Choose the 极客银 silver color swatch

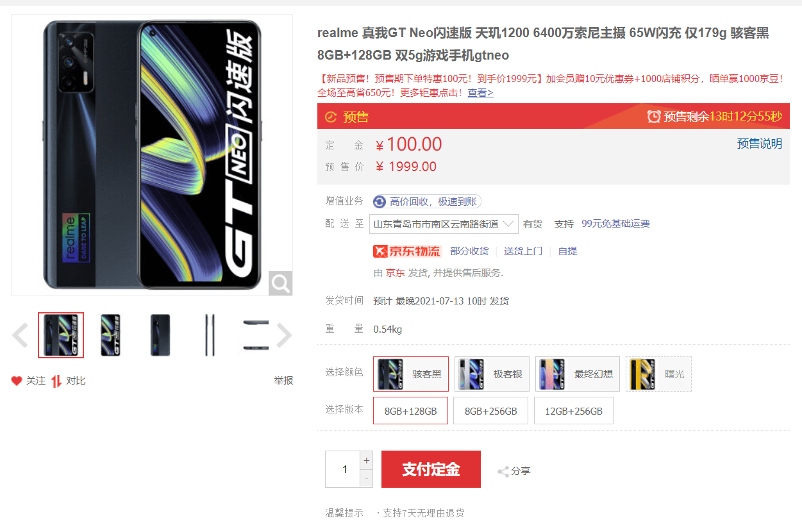point(492,374)
